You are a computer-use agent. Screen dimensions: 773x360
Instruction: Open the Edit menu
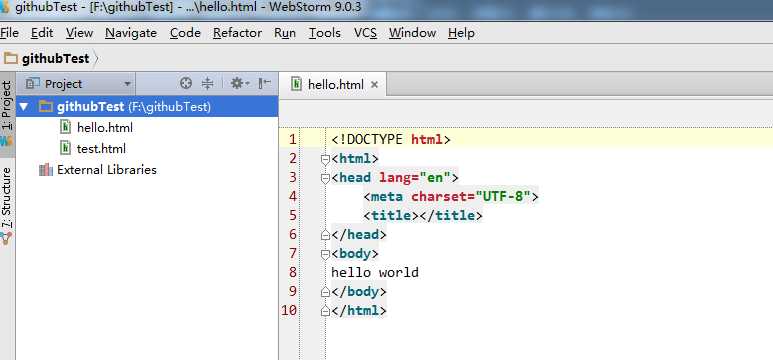(x=42, y=33)
